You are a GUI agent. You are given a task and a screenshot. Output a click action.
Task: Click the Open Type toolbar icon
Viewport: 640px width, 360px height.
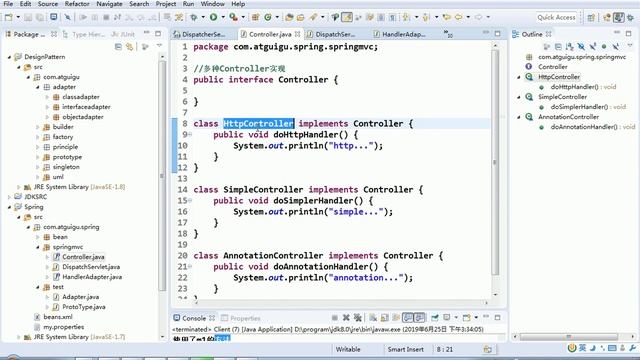coord(289,17)
